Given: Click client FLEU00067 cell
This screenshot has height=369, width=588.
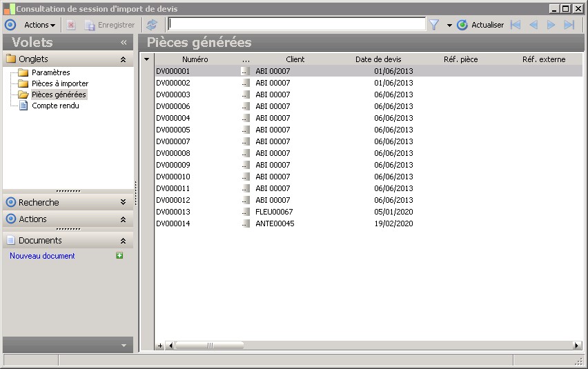Looking at the screenshot, I should click(x=274, y=212).
